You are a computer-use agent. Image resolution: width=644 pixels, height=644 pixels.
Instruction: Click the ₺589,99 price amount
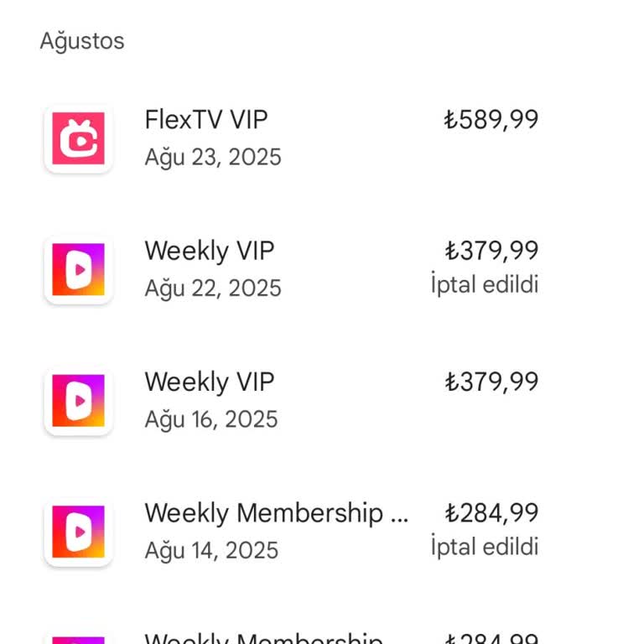(491, 120)
